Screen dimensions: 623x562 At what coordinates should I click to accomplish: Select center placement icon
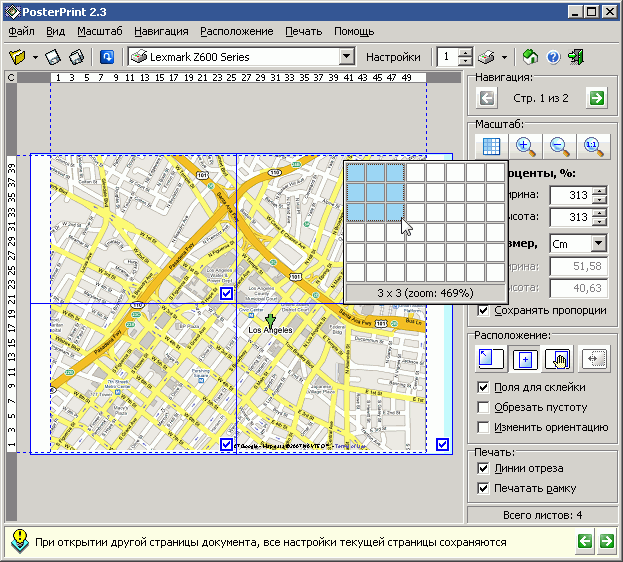(525, 359)
